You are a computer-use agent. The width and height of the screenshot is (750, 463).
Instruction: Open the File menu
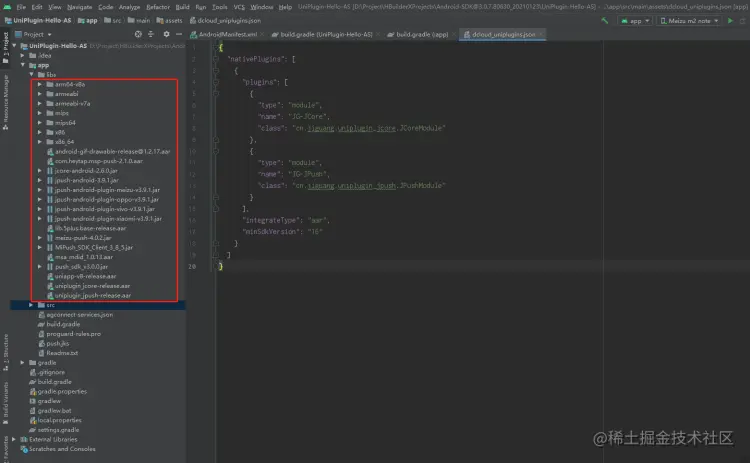click(x=21, y=7)
